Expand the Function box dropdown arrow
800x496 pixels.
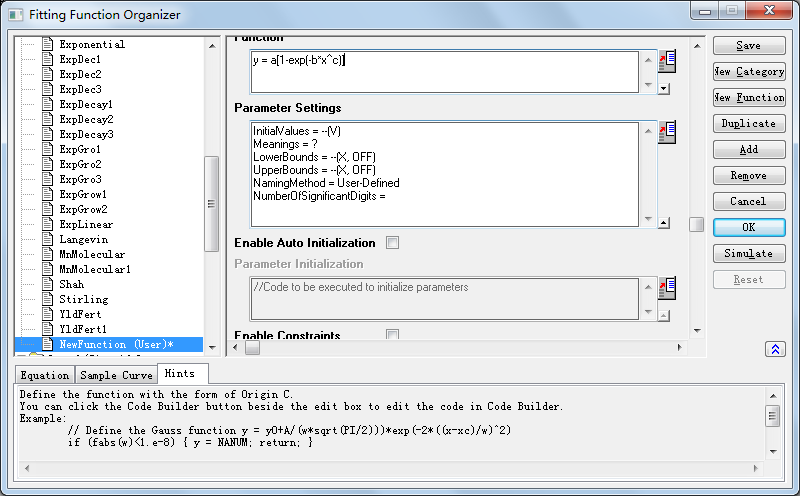(x=665, y=88)
